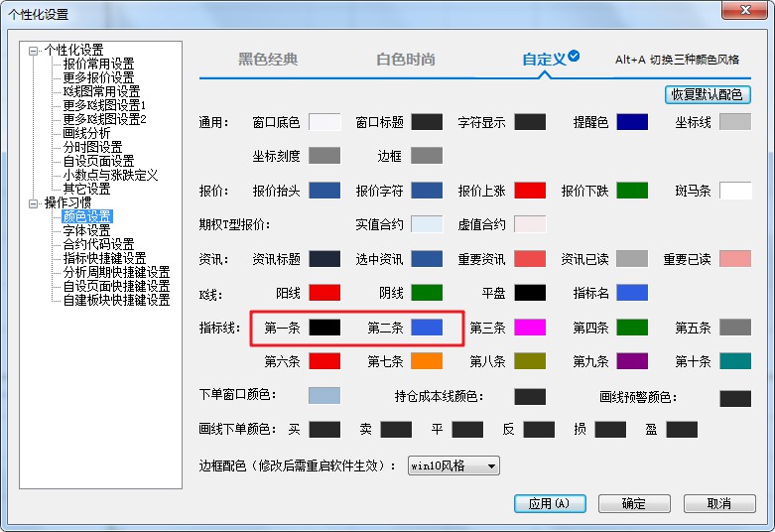775x532 pixels.
Task: Collapse the 个性化设置 tree node
Action: (x=34, y=51)
